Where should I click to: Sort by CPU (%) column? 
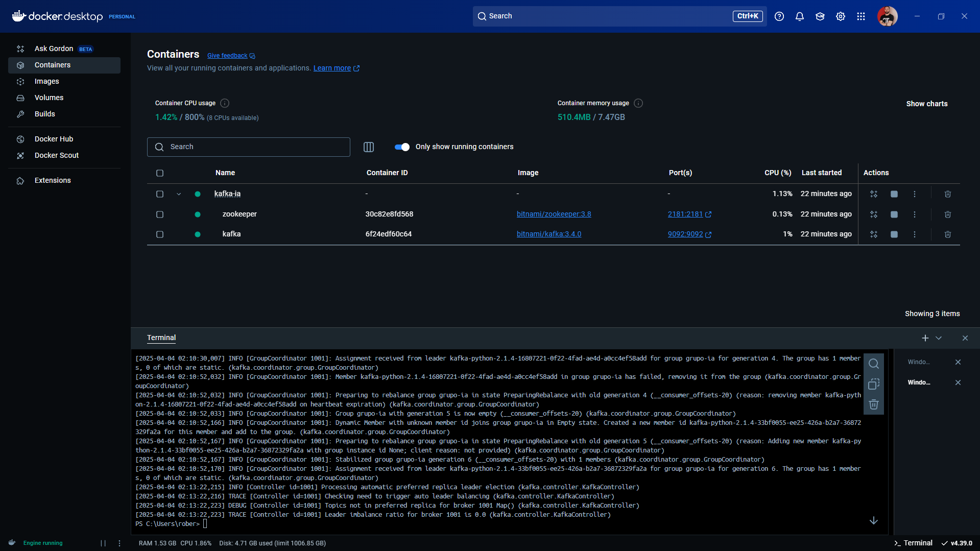778,173
